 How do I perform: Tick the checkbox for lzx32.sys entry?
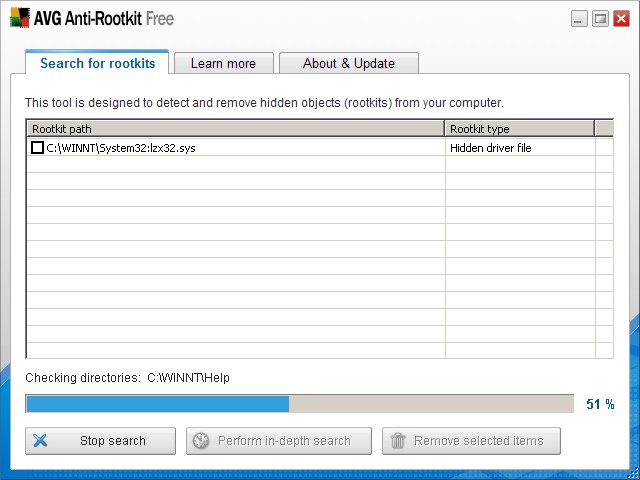click(37, 147)
